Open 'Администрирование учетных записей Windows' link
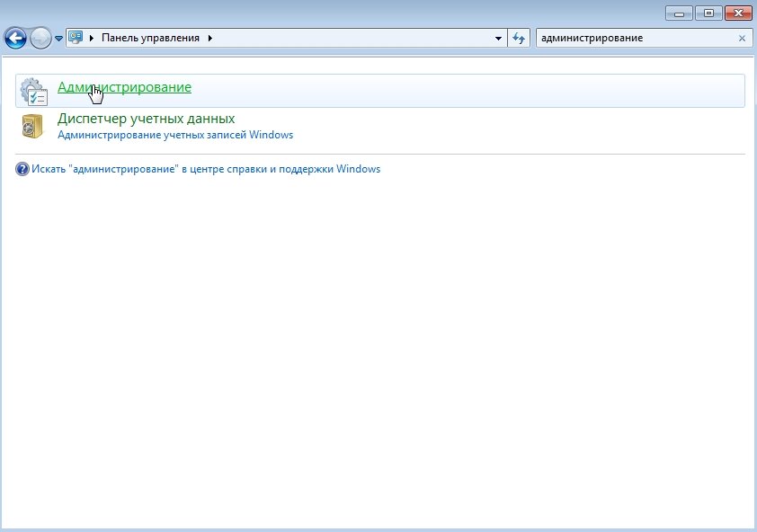The width and height of the screenshot is (757, 532). tap(175, 135)
